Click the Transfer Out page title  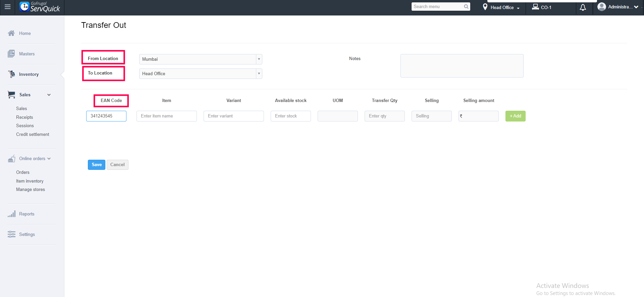point(104,25)
